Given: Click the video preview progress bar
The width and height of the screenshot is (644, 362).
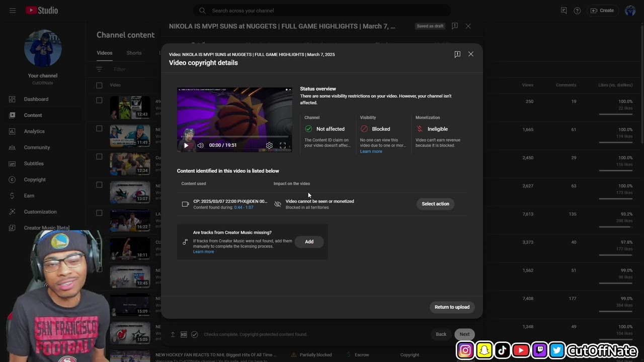Looking at the screenshot, I should coord(234,137).
